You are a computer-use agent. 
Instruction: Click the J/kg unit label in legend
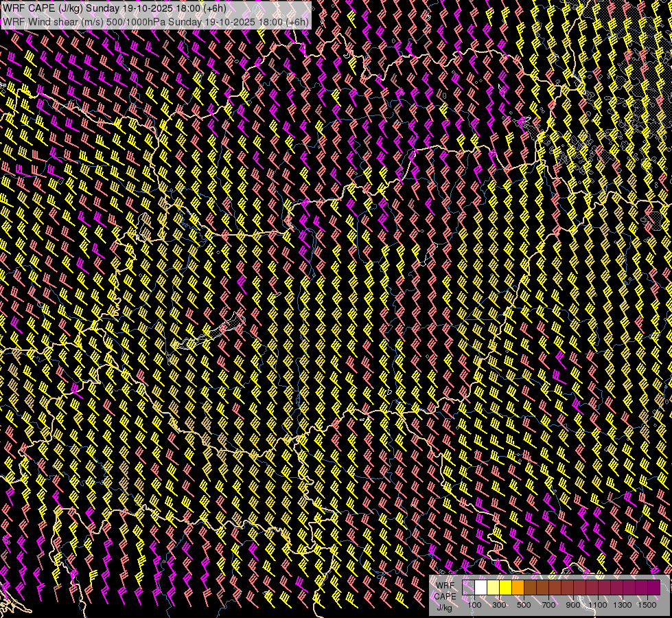click(x=444, y=607)
